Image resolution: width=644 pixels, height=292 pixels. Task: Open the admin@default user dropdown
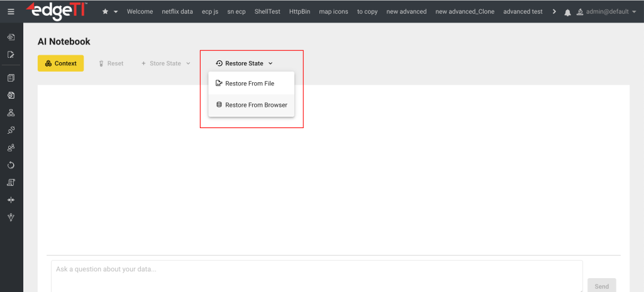pyautogui.click(x=607, y=12)
